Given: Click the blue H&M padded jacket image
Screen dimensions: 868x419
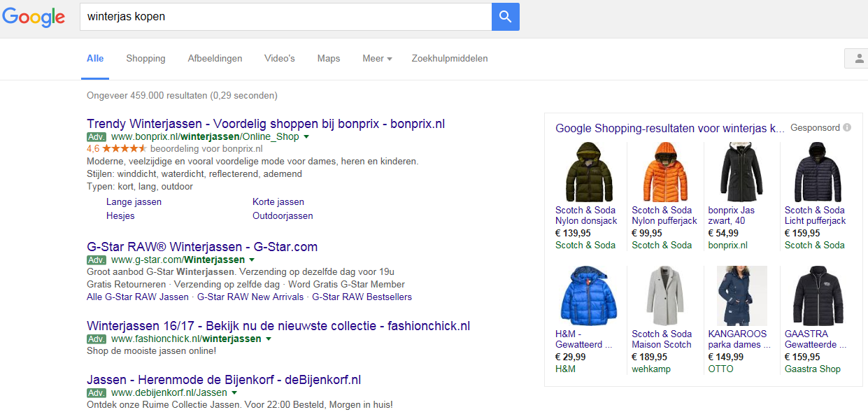Looking at the screenshot, I should click(588, 296).
